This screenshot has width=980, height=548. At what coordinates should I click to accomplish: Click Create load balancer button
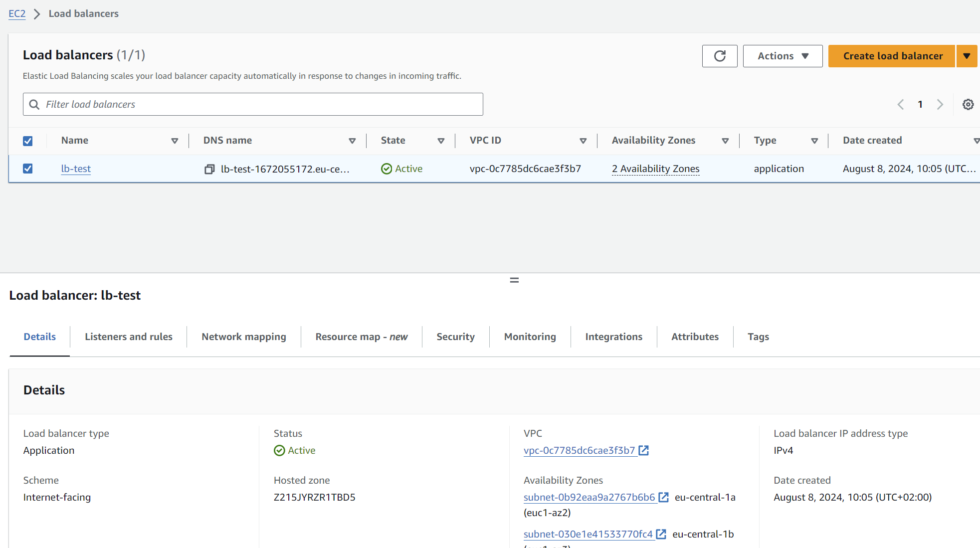(892, 56)
